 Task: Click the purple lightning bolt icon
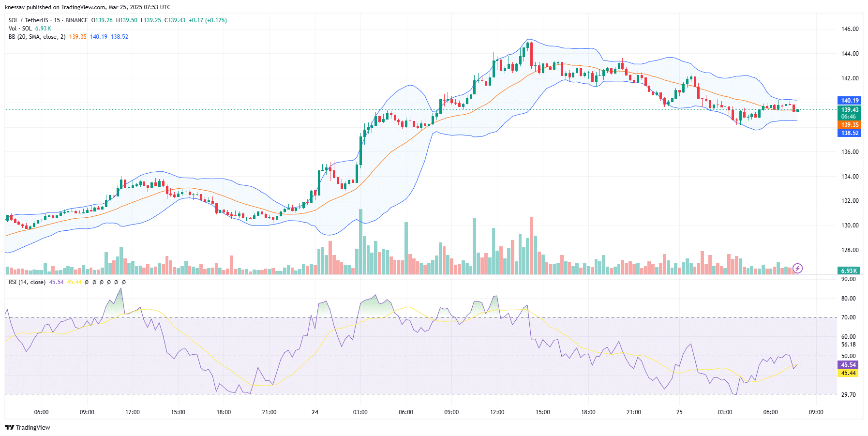tap(798, 268)
